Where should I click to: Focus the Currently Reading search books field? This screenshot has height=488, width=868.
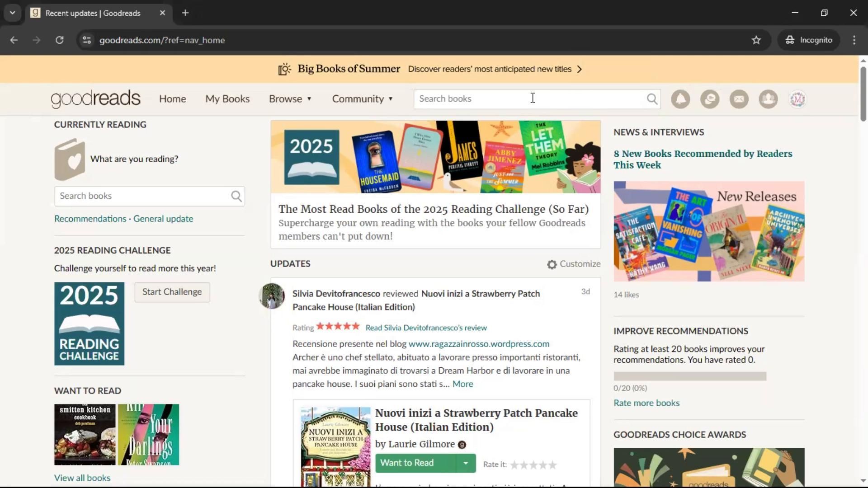pyautogui.click(x=142, y=196)
